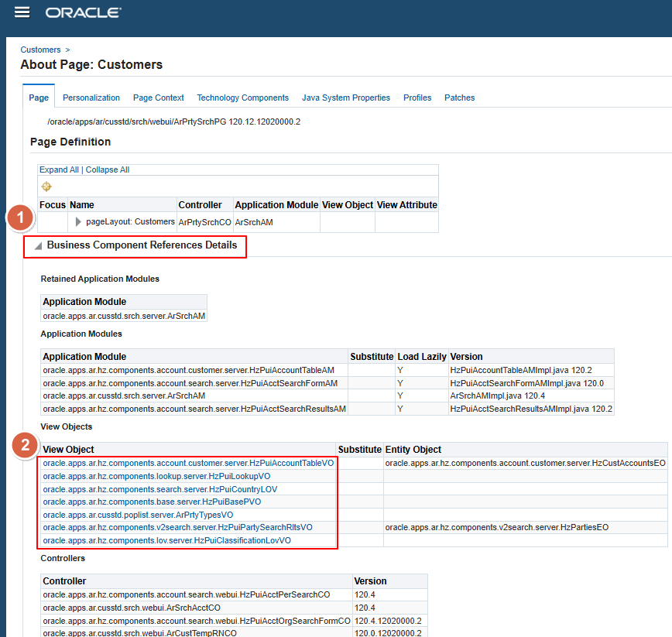
Task: Click the HzCustAccountsEO entity object cell
Action: coord(525,463)
